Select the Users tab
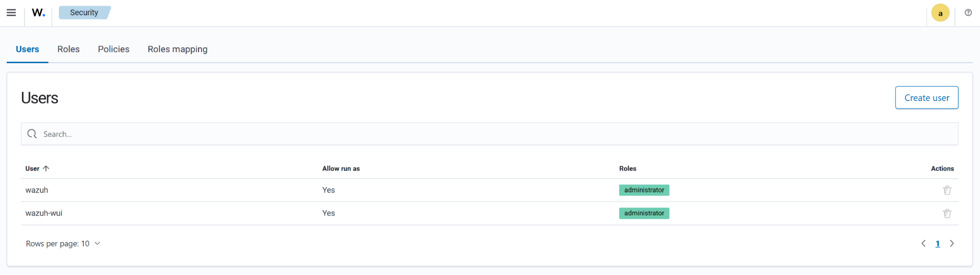The image size is (980, 275). coord(27,49)
